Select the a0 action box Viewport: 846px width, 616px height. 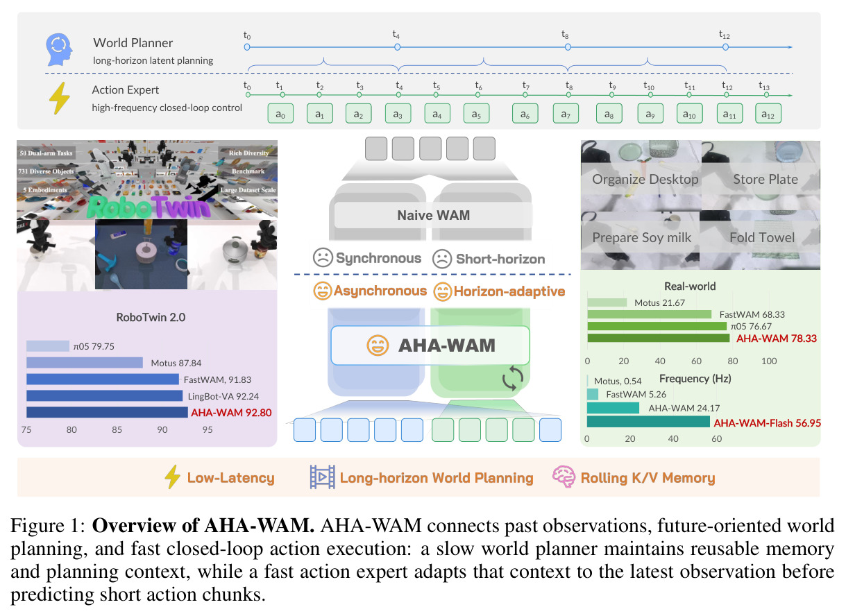(280, 114)
